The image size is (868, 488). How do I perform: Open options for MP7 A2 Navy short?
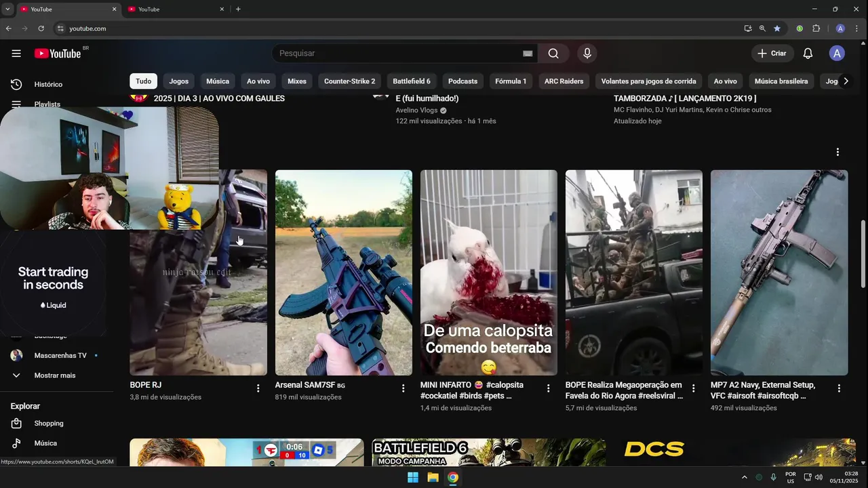(x=838, y=388)
